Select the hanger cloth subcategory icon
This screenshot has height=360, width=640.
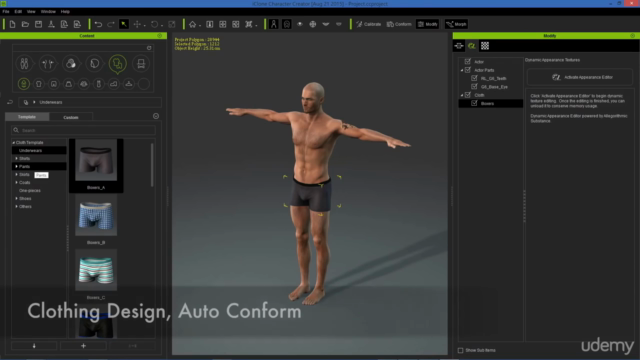coord(129,84)
